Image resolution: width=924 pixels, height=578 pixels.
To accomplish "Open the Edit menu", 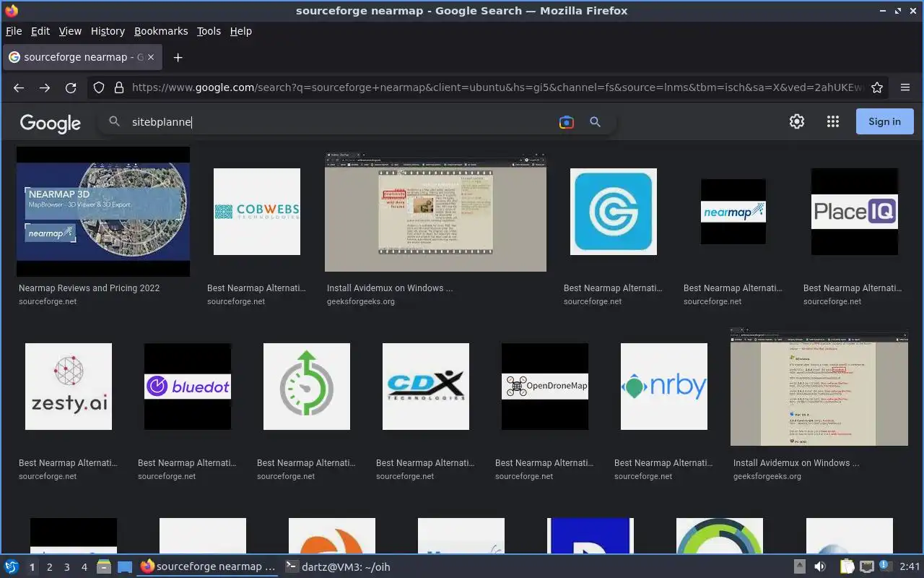I will click(x=40, y=31).
